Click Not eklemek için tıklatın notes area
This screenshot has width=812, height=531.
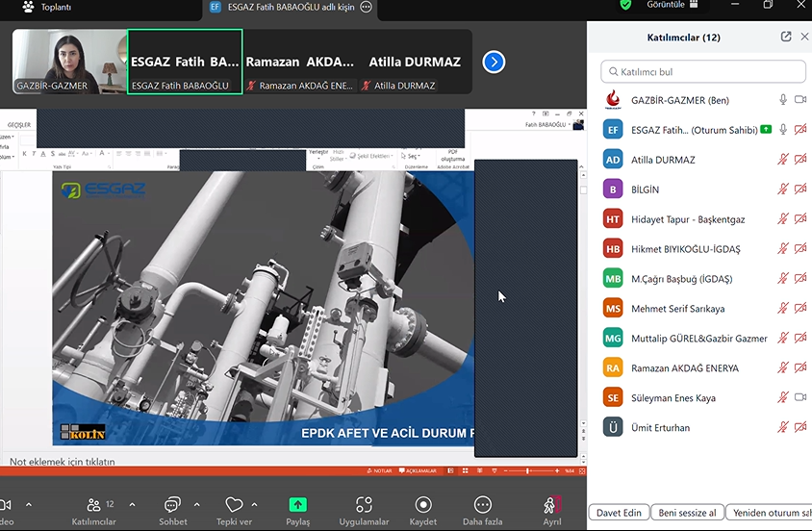click(x=63, y=461)
